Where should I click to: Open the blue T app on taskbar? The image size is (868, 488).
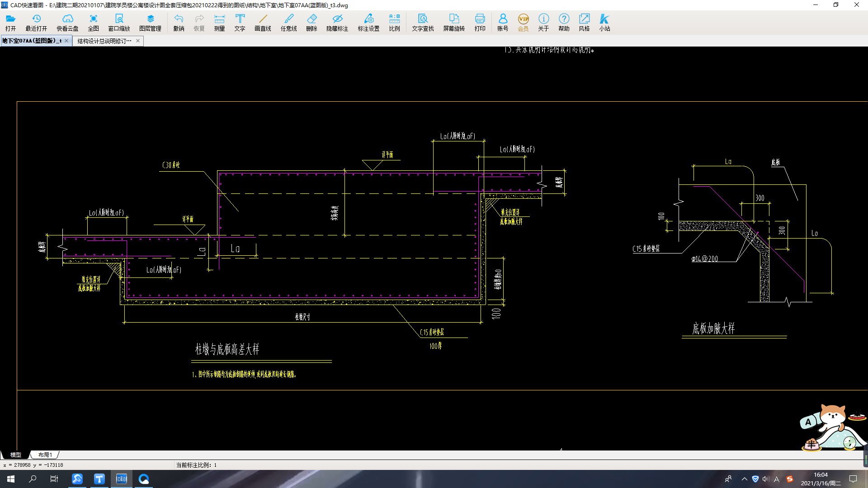tap(99, 479)
